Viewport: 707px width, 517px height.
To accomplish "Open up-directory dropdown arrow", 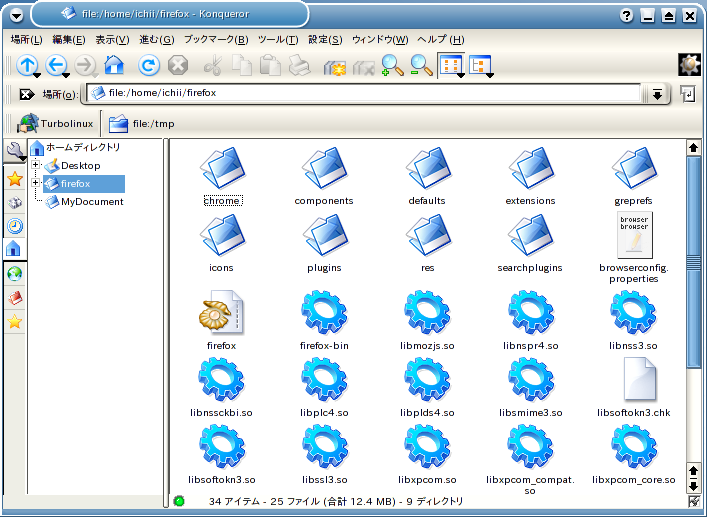I will 37,75.
